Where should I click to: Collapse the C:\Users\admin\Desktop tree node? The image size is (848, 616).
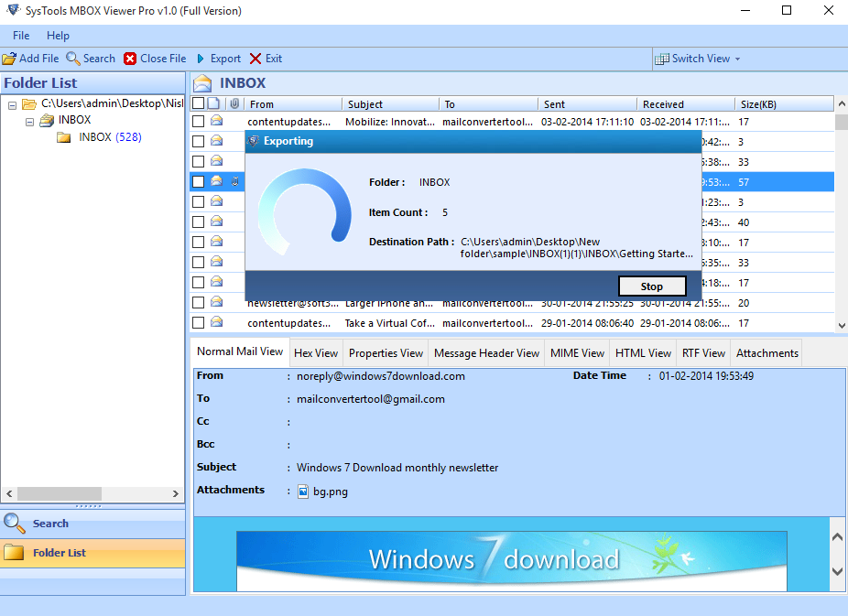pyautogui.click(x=12, y=105)
